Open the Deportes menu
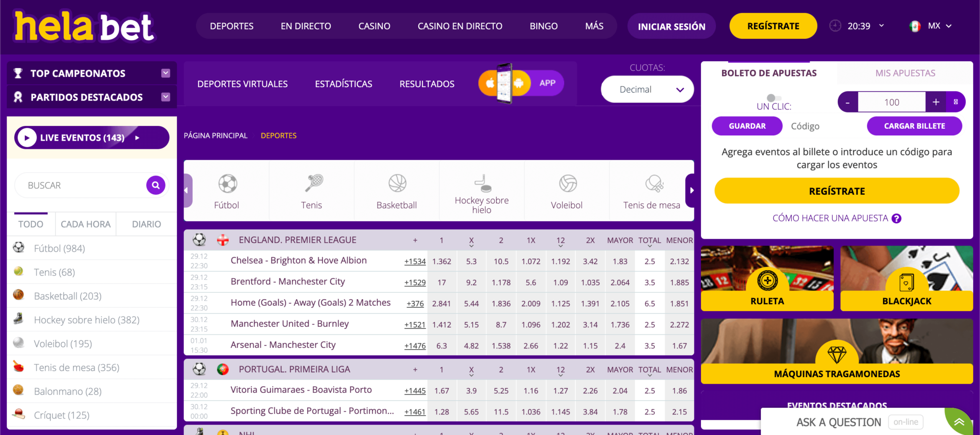 [232, 26]
